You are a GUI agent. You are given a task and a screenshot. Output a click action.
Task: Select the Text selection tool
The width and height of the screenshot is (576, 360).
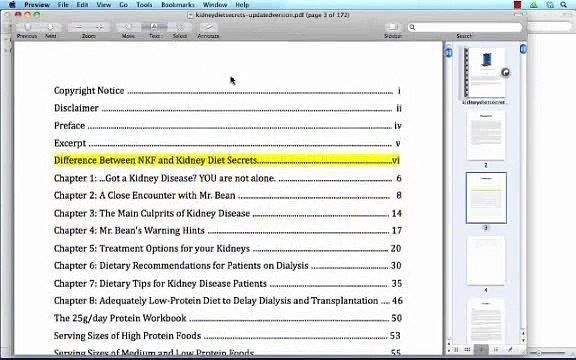154,27
